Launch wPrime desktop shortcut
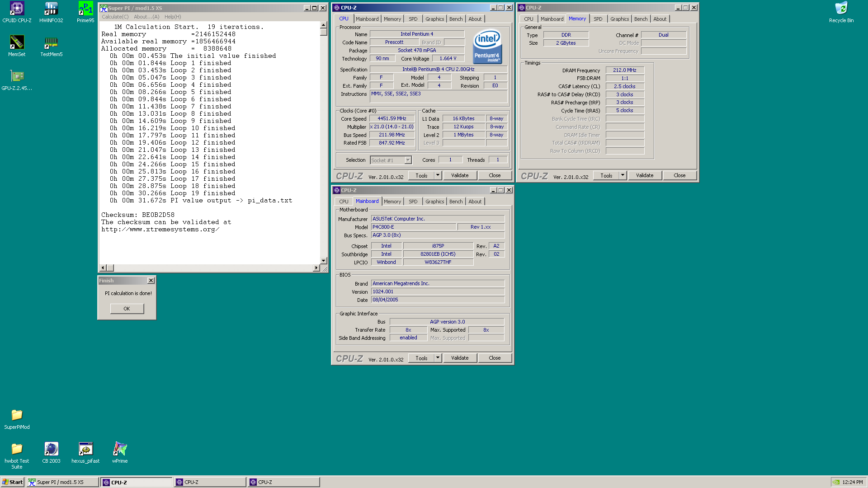Viewport: 868px width, 488px height. point(120,453)
